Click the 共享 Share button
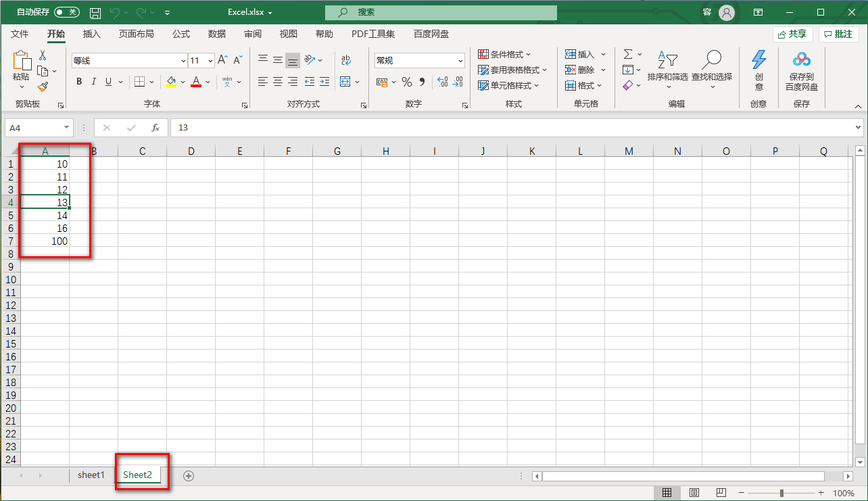The height and width of the screenshot is (501, 868). coord(792,34)
